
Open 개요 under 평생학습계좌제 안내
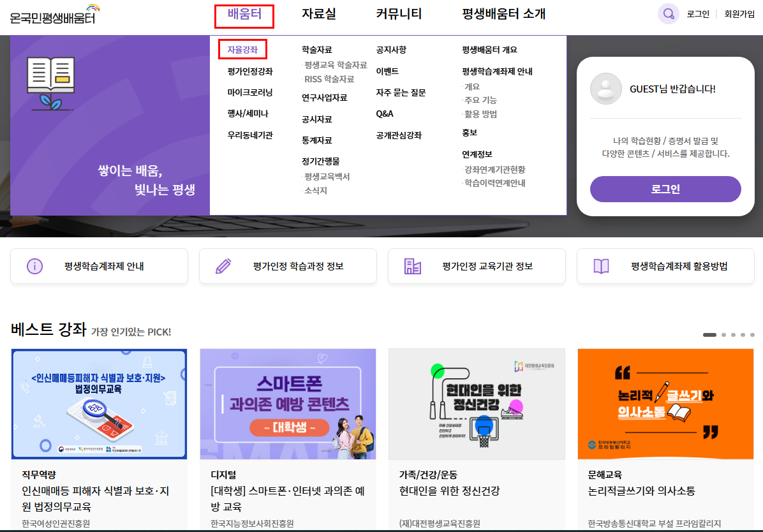(x=472, y=87)
